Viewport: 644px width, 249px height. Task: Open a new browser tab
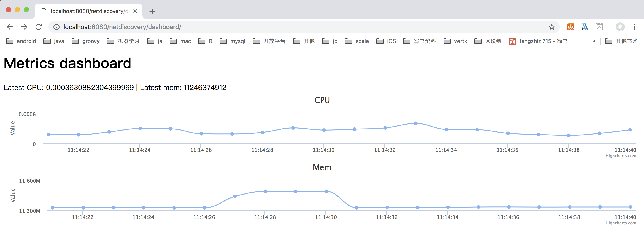pos(152,11)
